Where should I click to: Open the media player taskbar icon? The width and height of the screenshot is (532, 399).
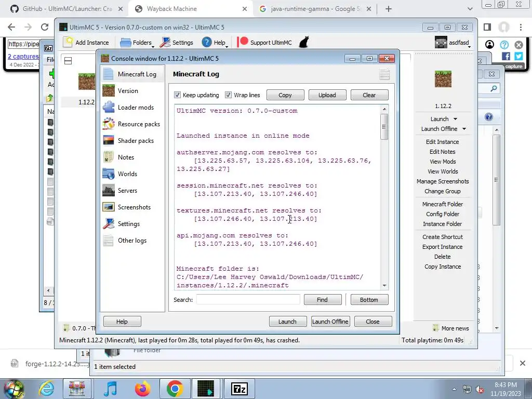pyautogui.click(x=110, y=389)
